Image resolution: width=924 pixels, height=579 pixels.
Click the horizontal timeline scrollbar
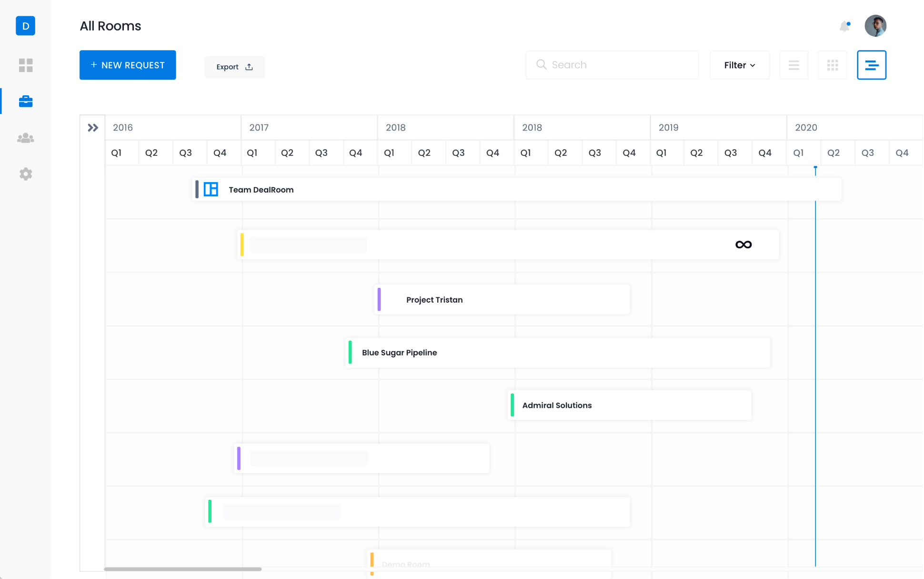pyautogui.click(x=183, y=569)
